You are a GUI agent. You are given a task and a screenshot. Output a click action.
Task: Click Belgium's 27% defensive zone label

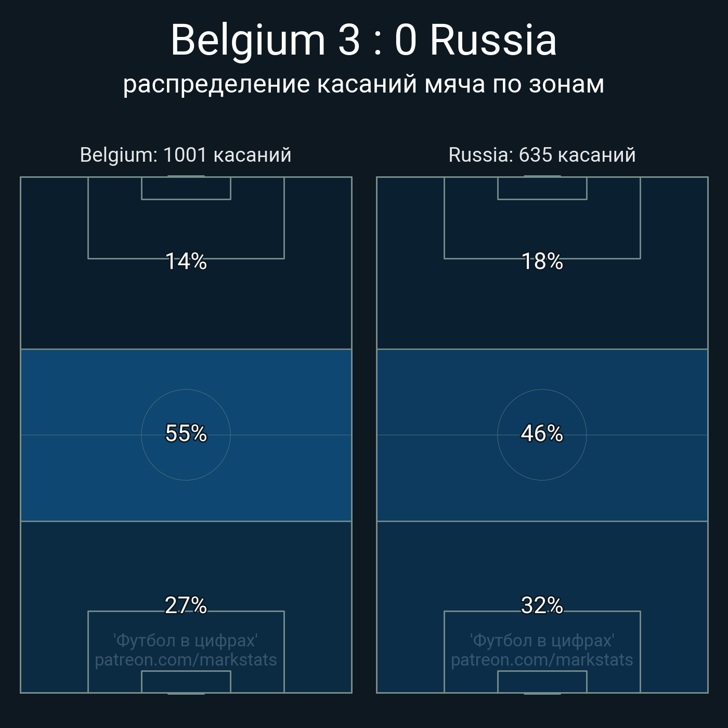click(x=186, y=605)
